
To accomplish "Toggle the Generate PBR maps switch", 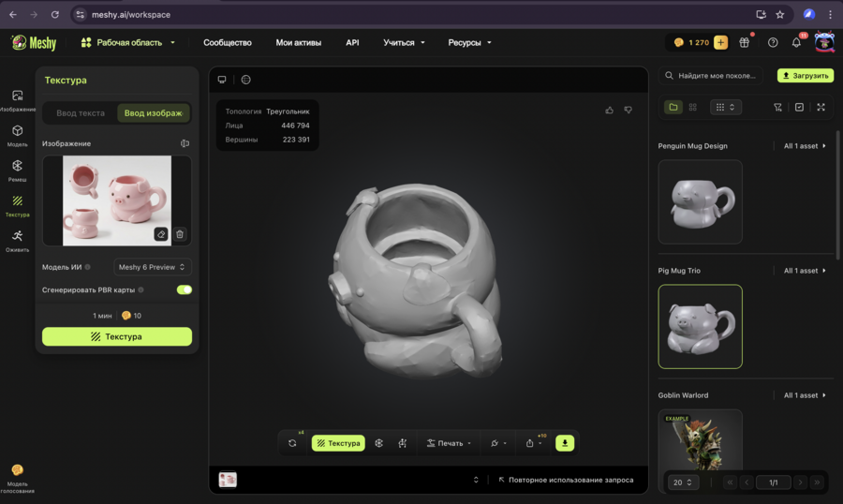I will coord(184,289).
